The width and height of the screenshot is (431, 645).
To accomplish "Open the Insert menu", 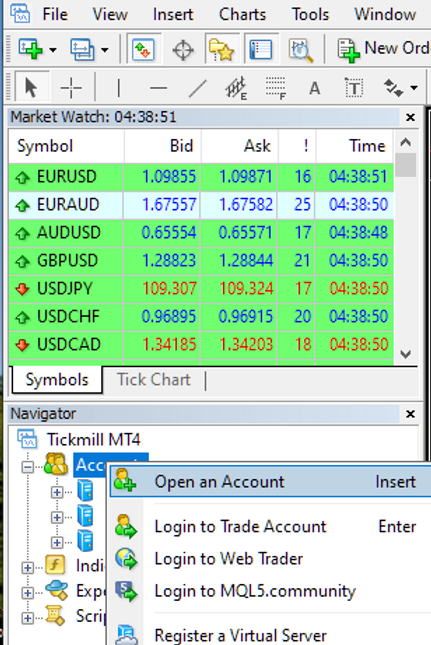I will 173,14.
